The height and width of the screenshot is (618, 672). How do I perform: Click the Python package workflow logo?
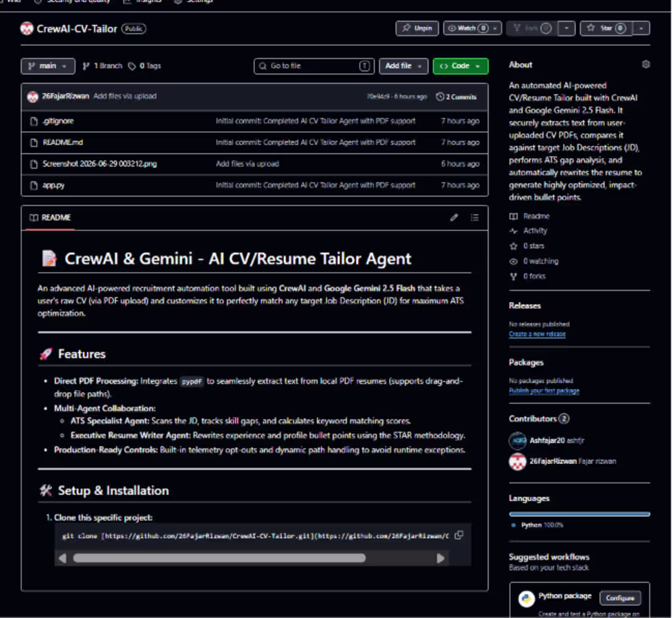(526, 598)
